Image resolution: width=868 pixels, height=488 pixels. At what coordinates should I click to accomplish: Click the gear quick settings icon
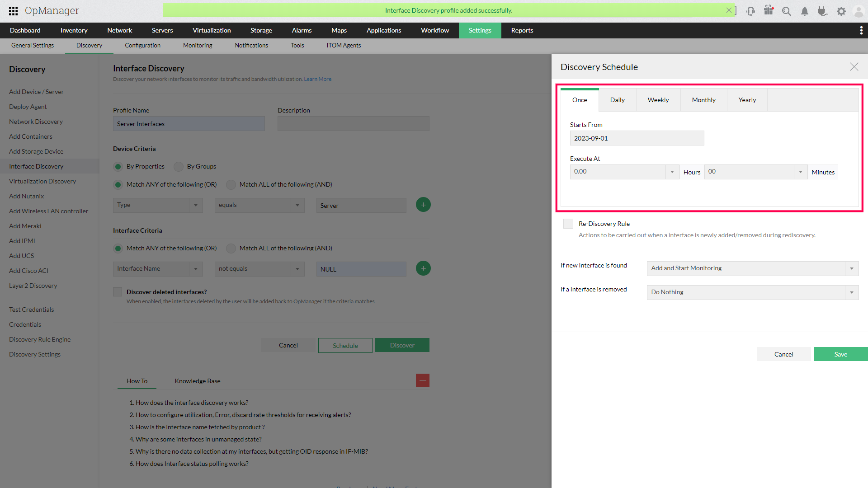(841, 11)
